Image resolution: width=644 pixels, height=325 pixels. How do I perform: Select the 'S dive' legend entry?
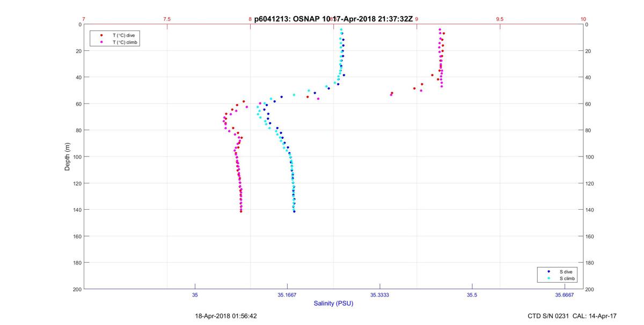(566, 272)
